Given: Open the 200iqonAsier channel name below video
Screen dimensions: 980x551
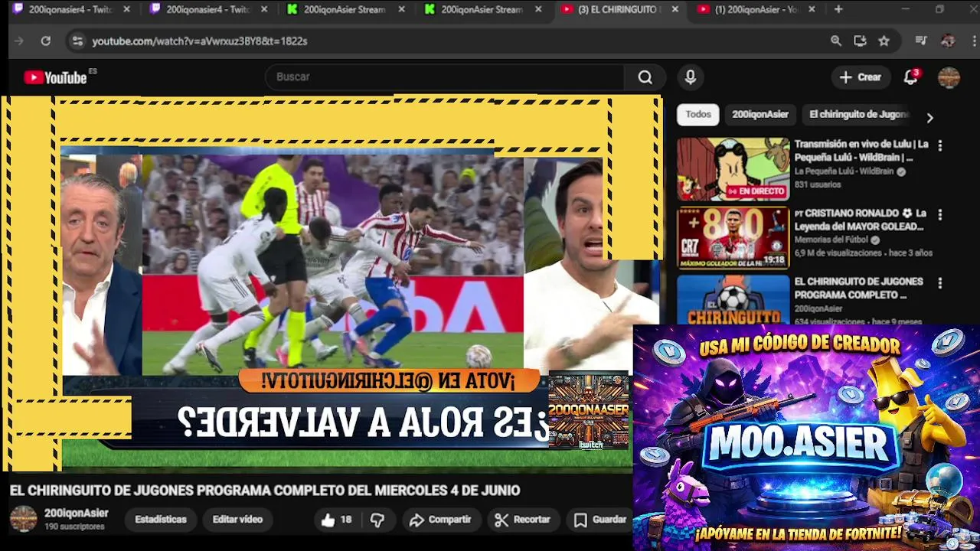Looking at the screenshot, I should (x=77, y=514).
